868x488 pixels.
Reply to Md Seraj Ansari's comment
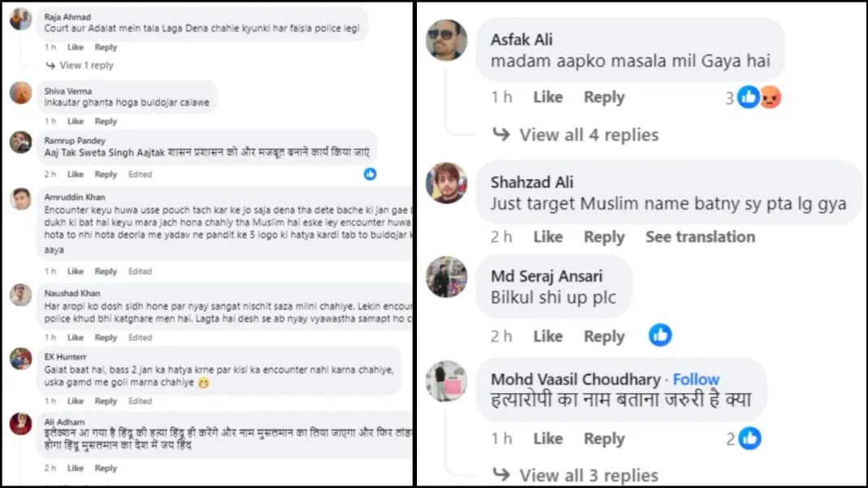604,336
